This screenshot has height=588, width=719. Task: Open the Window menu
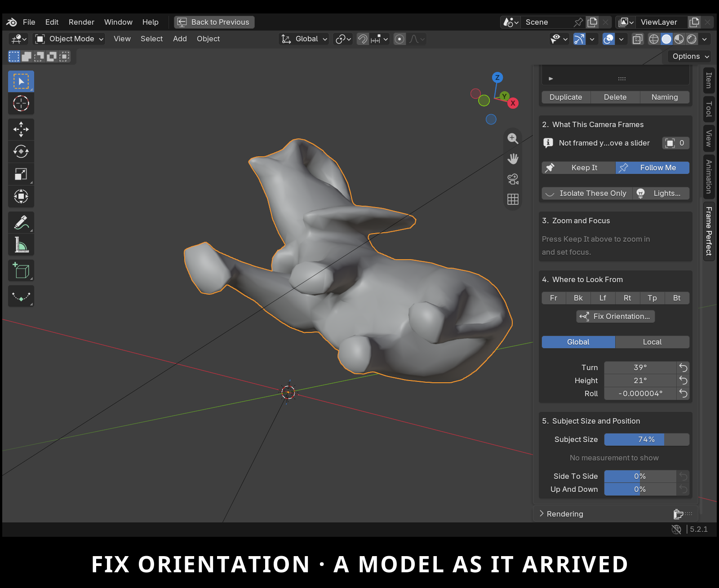118,22
